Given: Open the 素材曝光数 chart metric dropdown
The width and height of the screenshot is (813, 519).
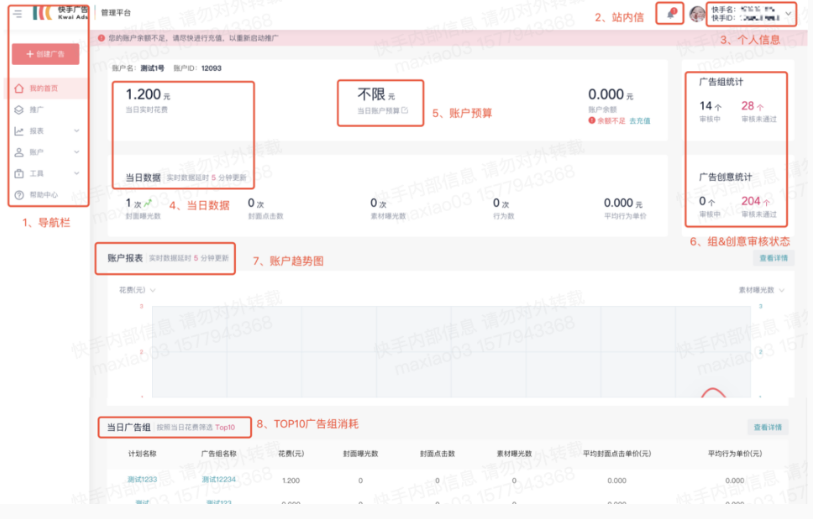Looking at the screenshot, I should click(x=761, y=290).
